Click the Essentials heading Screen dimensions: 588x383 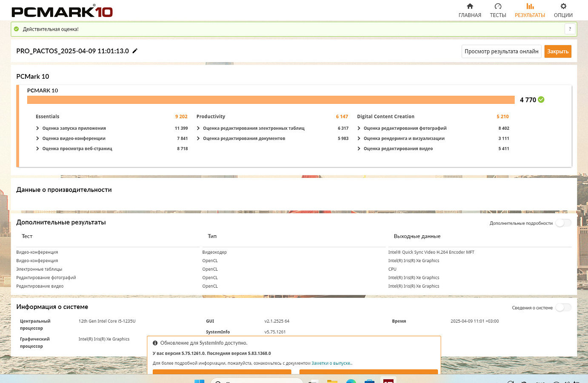[48, 117]
